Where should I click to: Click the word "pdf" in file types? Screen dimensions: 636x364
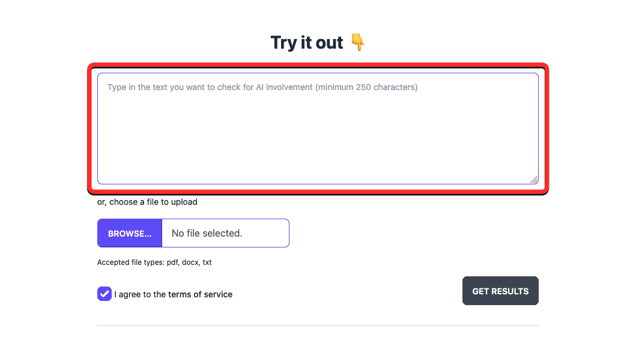pyautogui.click(x=172, y=262)
